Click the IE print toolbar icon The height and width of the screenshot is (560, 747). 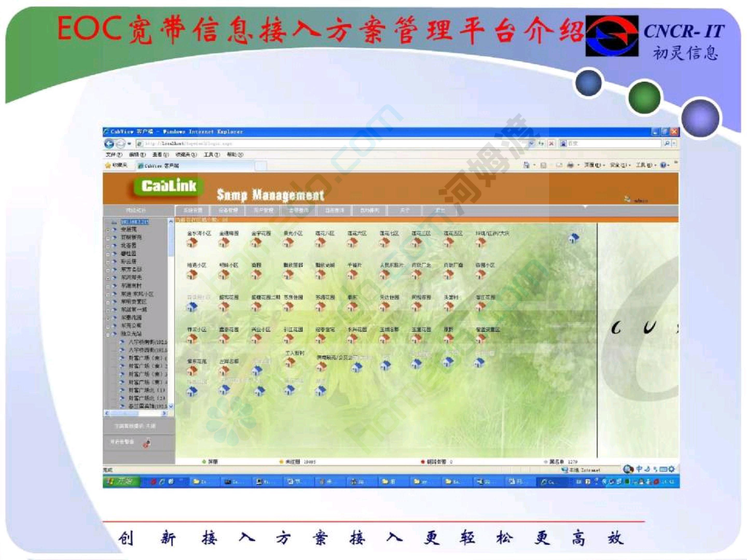(570, 165)
